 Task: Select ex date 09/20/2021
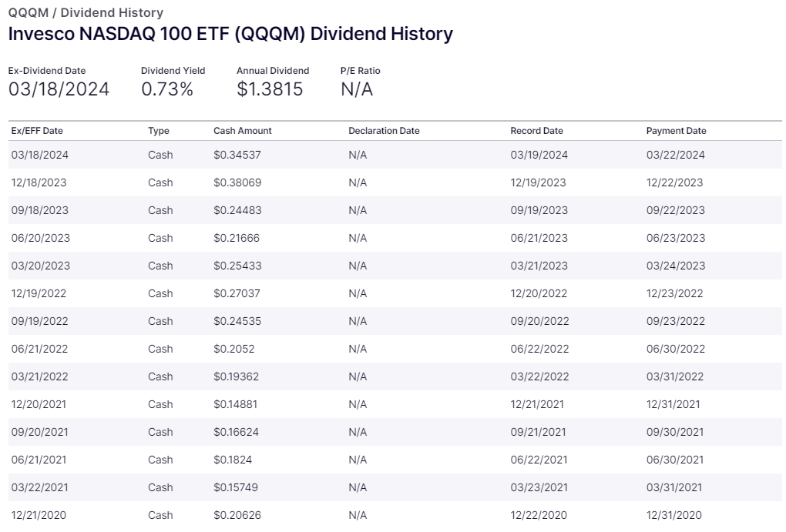click(x=39, y=432)
